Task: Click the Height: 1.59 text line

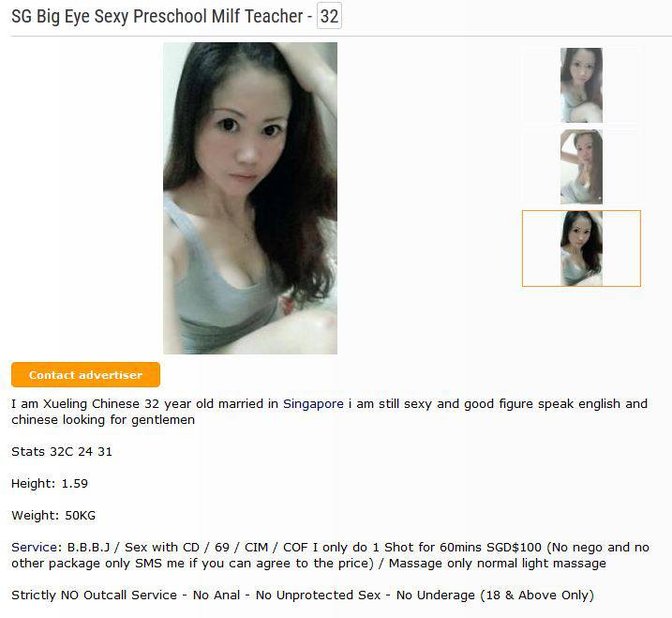Action: click(50, 483)
